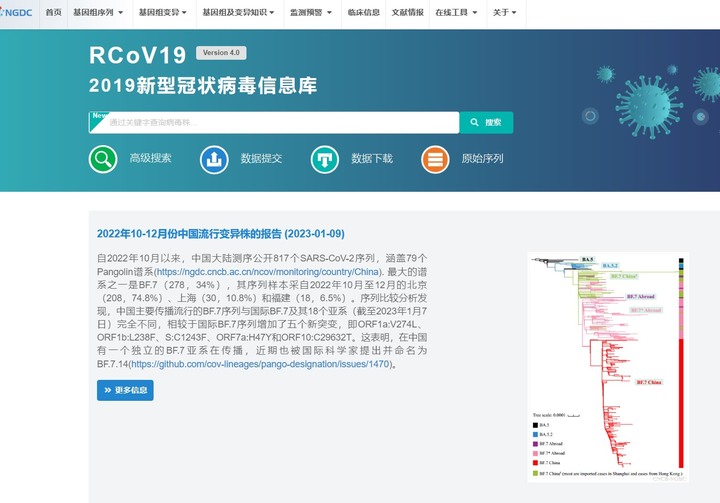Expand the 基因组序列 dropdown menu

(98, 12)
